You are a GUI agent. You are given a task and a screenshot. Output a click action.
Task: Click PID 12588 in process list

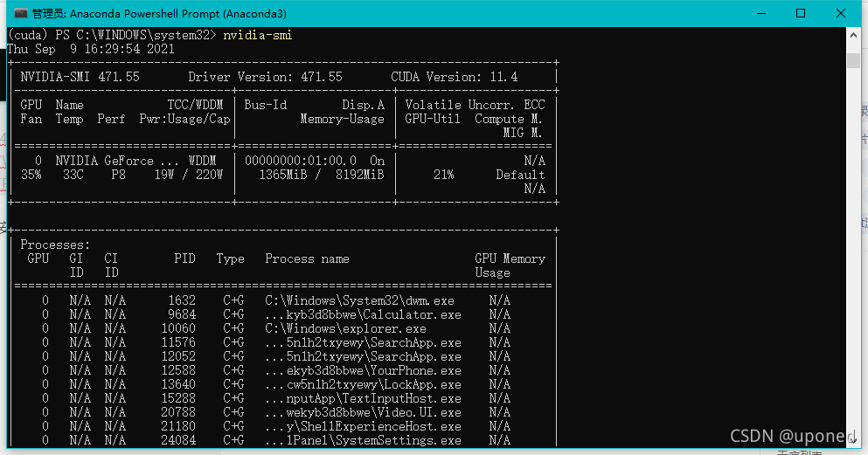pyautogui.click(x=178, y=370)
